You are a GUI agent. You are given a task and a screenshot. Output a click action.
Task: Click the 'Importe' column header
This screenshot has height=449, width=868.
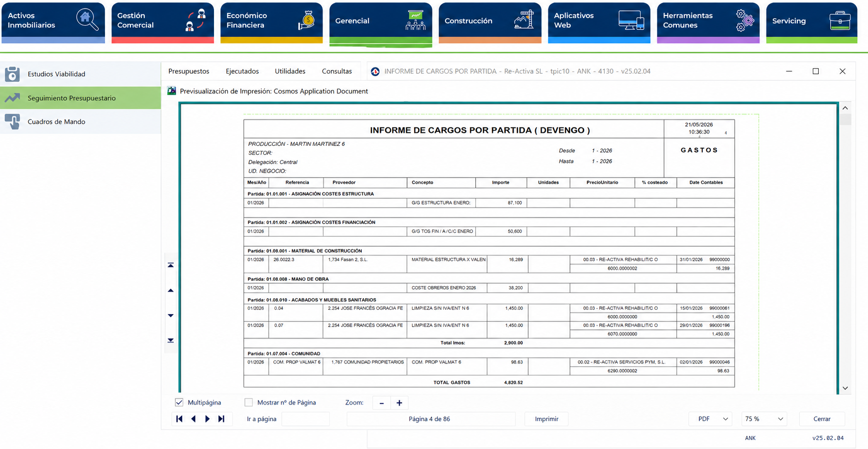[501, 183]
